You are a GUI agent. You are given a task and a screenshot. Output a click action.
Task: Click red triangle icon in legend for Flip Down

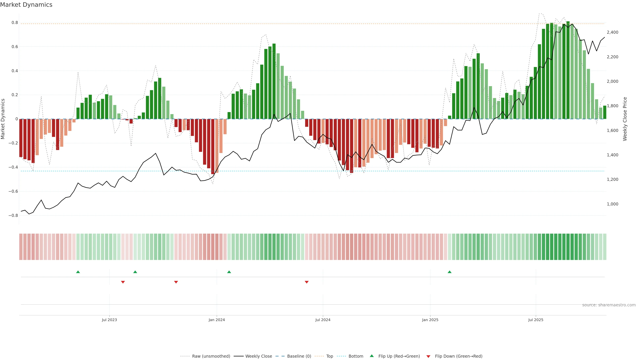tap(428, 356)
